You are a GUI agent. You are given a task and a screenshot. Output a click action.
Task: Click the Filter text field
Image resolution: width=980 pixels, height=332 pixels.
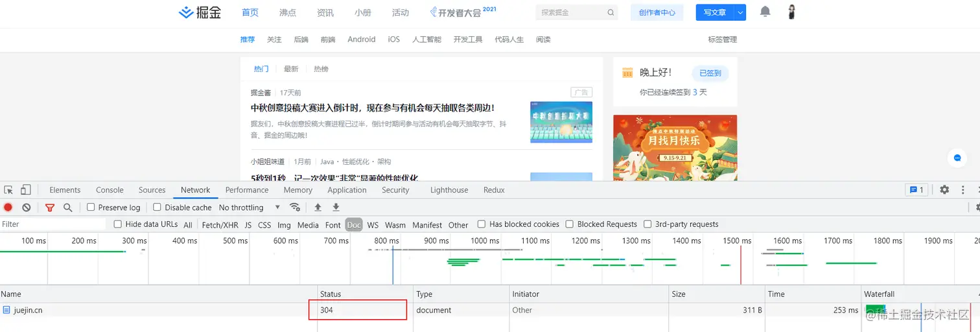pyautogui.click(x=53, y=224)
